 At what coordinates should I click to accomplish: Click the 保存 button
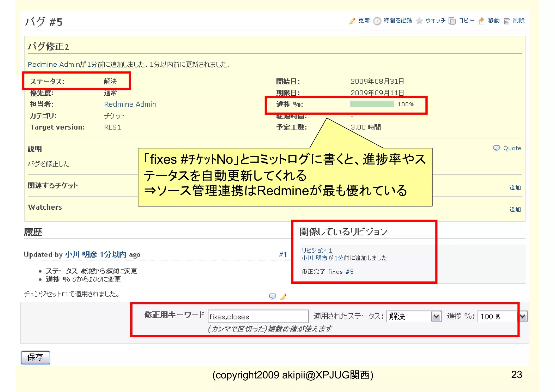36,358
